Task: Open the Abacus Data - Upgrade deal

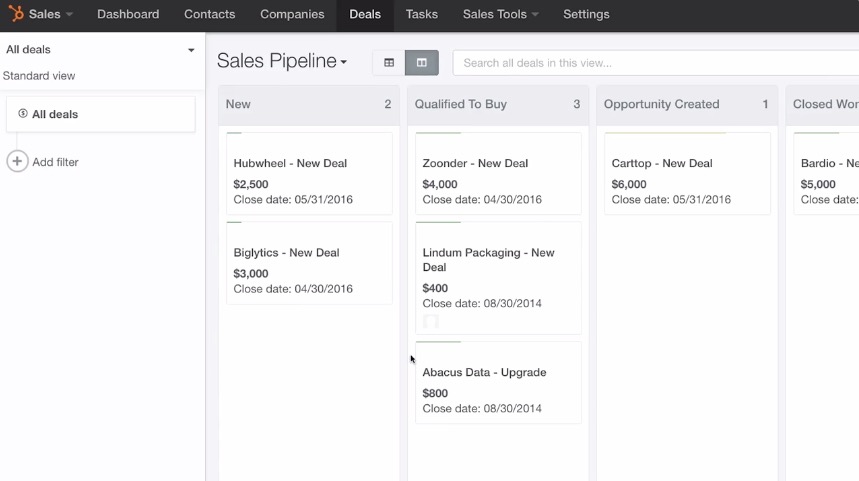Action: pos(484,372)
